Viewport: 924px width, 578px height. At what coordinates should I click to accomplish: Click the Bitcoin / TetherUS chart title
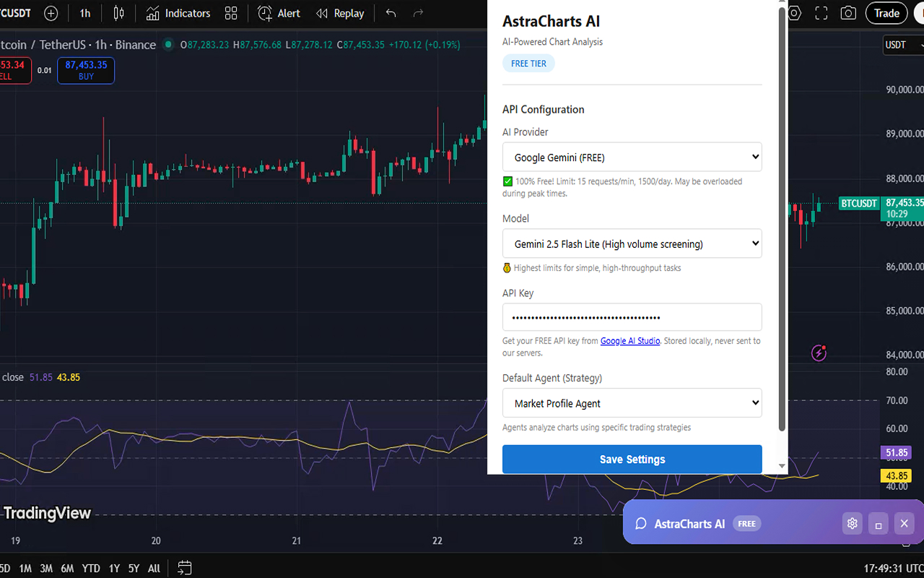pos(78,45)
